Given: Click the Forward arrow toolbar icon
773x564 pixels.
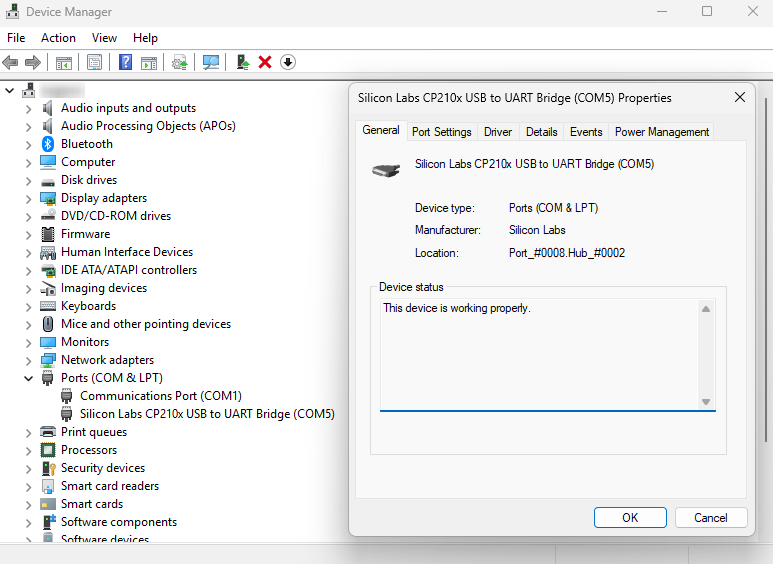Looking at the screenshot, I should point(33,63).
